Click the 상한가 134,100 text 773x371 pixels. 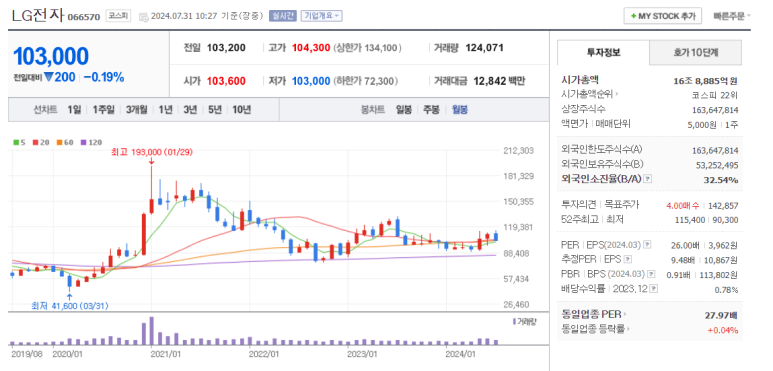click(368, 48)
